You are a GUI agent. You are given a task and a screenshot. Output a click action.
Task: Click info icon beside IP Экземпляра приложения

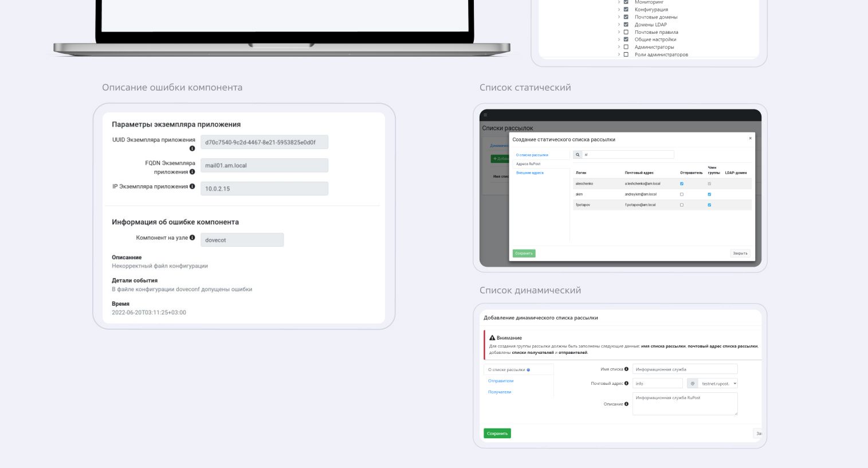192,186
